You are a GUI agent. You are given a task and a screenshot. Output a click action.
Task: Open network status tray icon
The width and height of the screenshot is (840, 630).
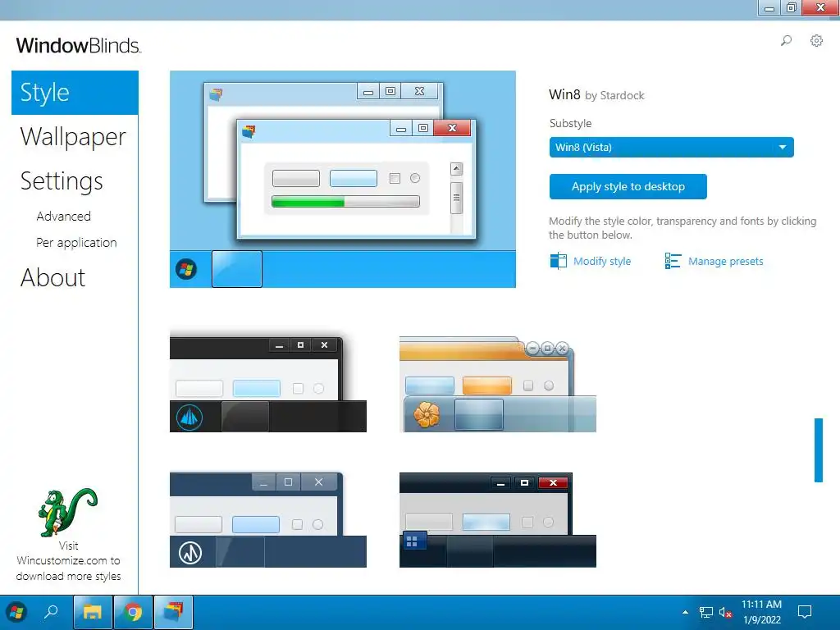pos(706,612)
